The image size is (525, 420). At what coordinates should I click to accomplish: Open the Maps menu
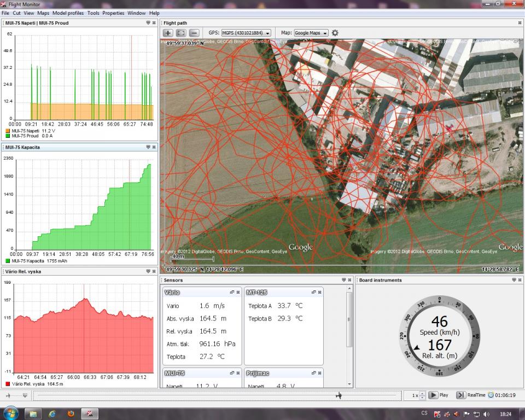[43, 13]
